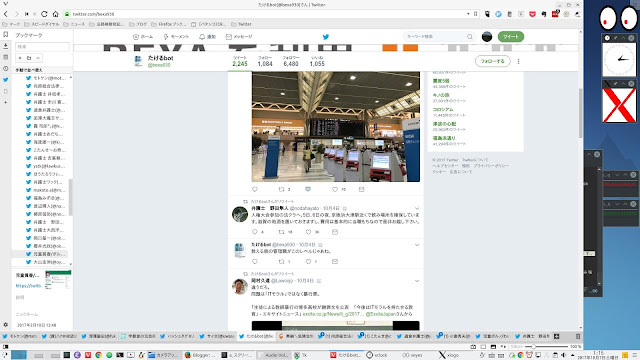The image size is (640, 360).
Task: Select the following tab showing 1,084
Action: (x=265, y=61)
